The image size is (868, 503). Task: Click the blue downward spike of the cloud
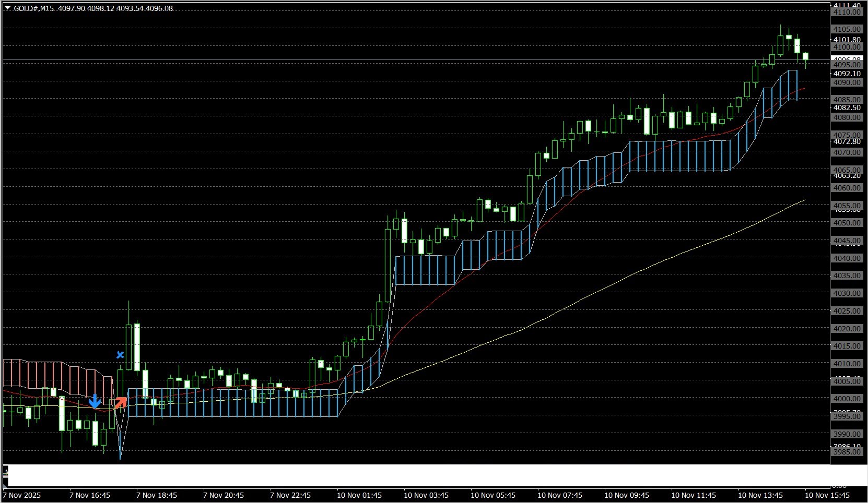click(120, 449)
